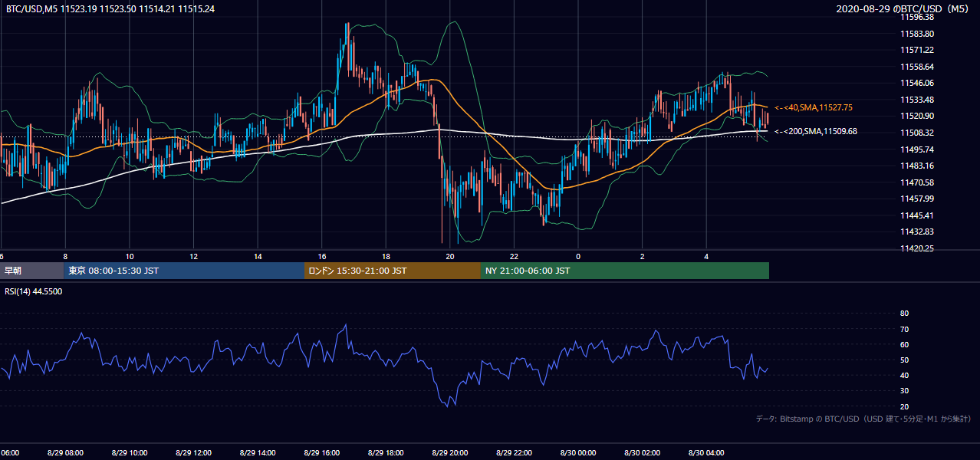Click the RSI axis level 50

(x=904, y=360)
